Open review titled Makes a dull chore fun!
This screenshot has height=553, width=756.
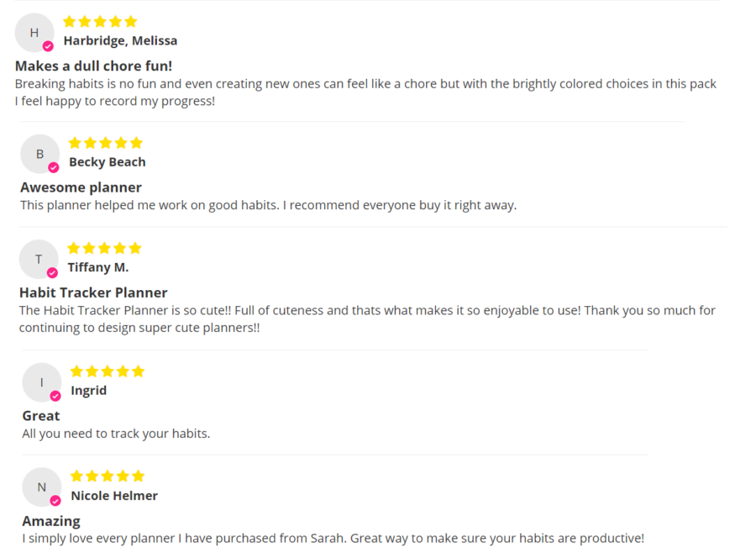tap(93, 66)
